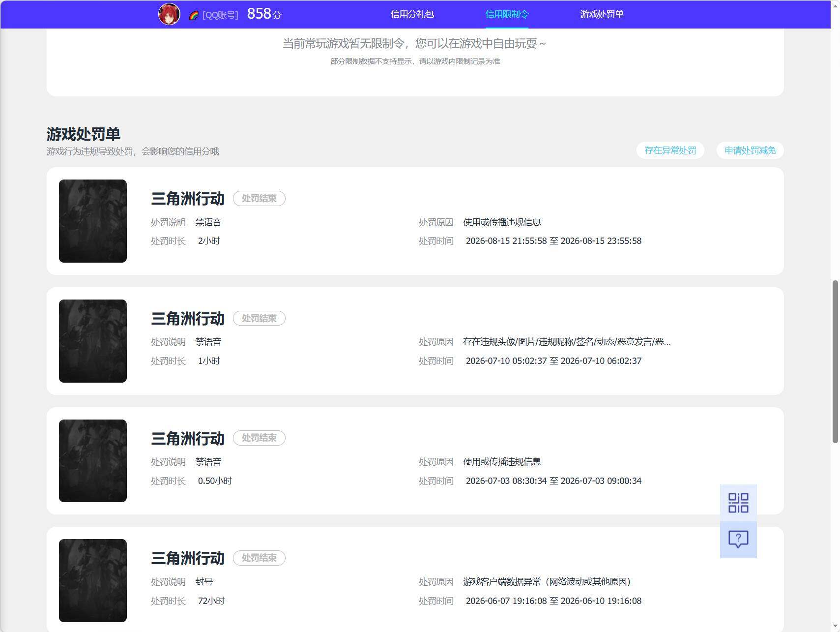The width and height of the screenshot is (840, 632).
Task: Click the vertical page scrollbar thumb
Action: point(835,362)
